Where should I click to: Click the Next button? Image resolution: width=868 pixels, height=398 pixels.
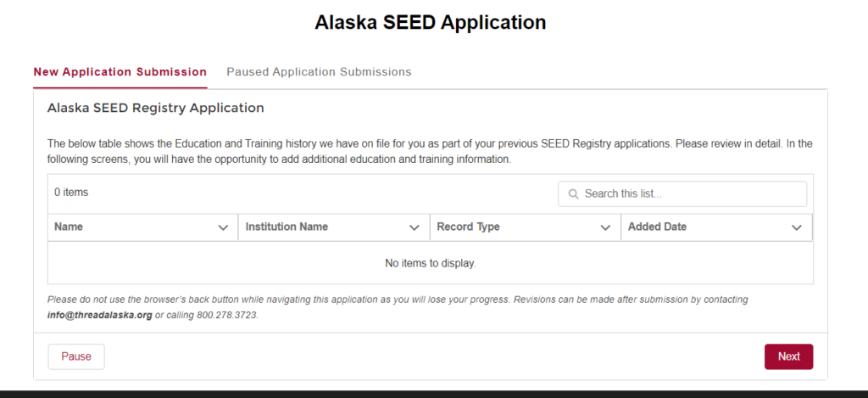pos(789,356)
